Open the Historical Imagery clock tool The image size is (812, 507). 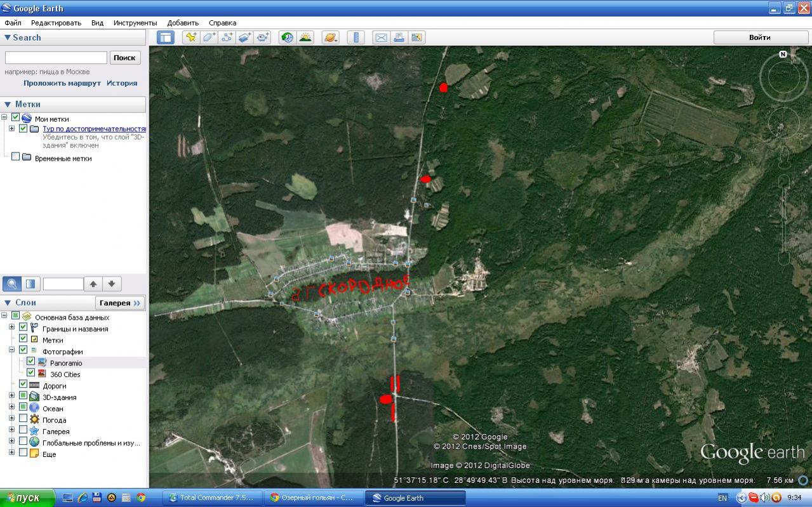pyautogui.click(x=288, y=37)
